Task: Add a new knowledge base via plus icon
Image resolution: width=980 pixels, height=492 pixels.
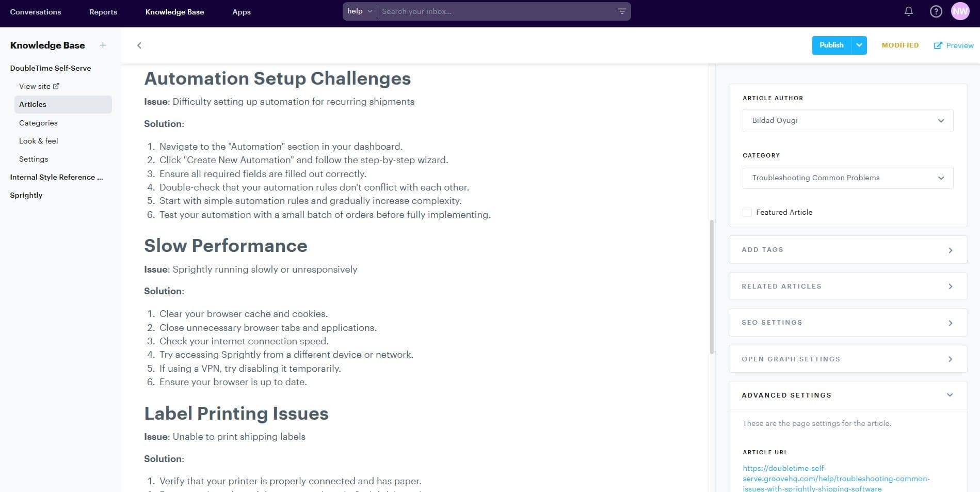Action: (103, 45)
